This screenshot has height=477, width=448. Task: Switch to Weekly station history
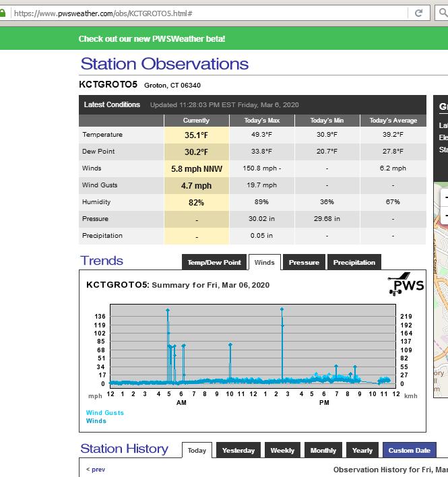tap(282, 450)
